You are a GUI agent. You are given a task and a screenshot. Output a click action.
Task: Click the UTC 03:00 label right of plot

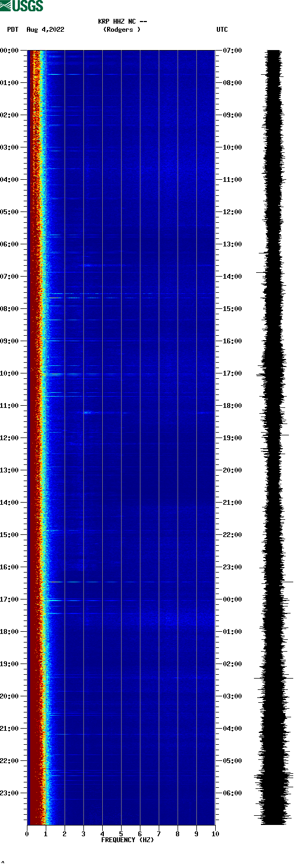(x=232, y=696)
